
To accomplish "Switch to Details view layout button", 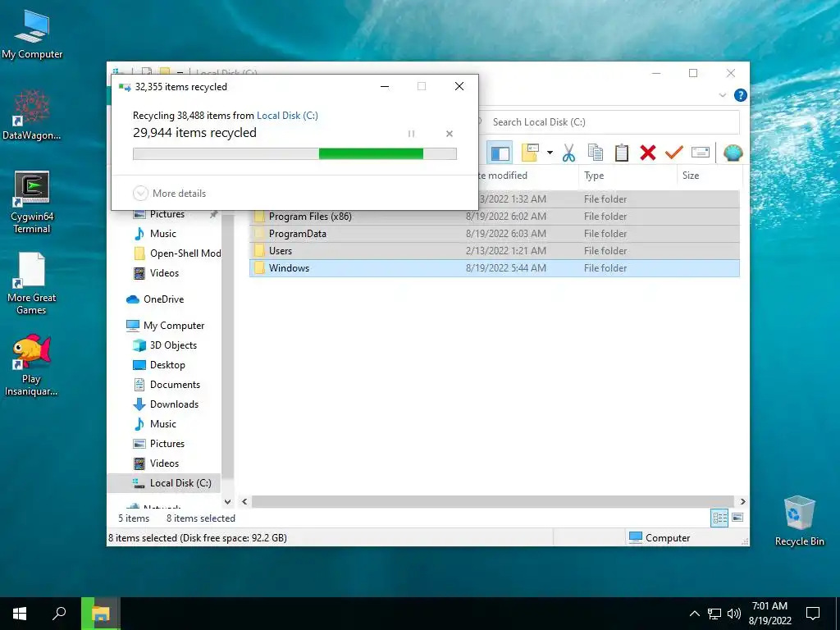I will [x=719, y=518].
